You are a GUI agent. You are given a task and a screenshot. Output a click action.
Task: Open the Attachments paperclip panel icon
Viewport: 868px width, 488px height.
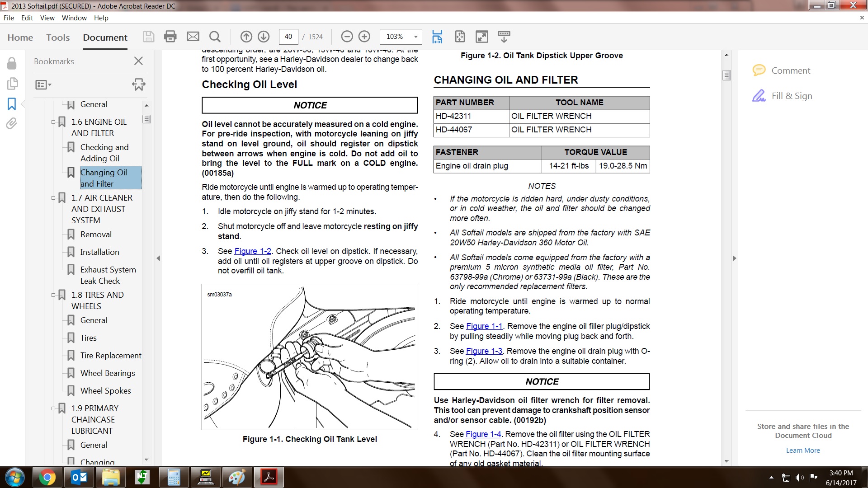12,123
